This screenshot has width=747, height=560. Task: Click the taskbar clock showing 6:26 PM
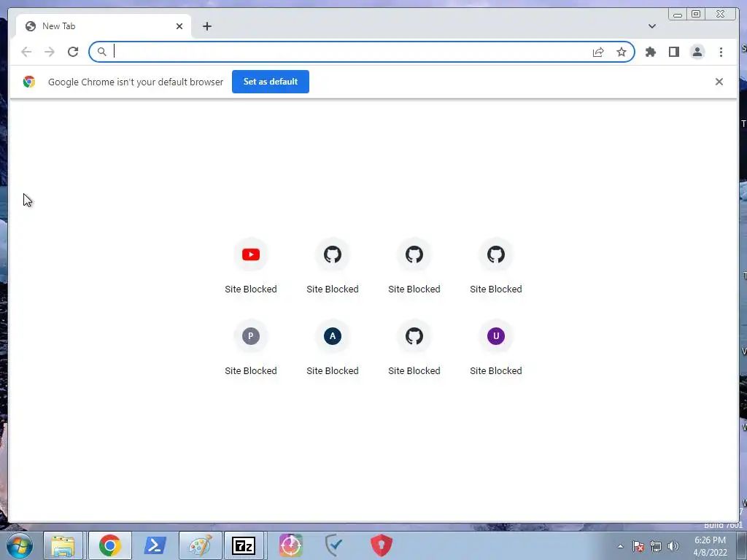pyautogui.click(x=710, y=546)
